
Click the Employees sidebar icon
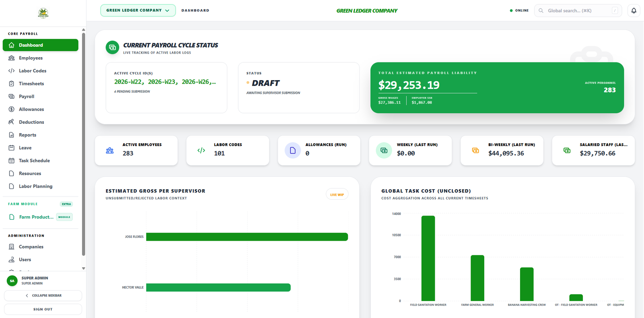click(12, 58)
